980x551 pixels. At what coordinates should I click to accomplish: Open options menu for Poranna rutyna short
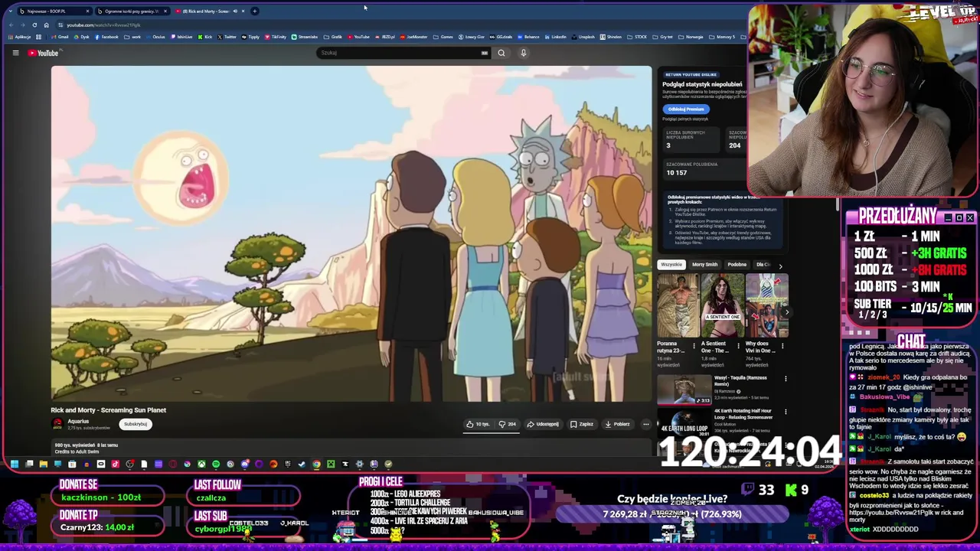694,345
